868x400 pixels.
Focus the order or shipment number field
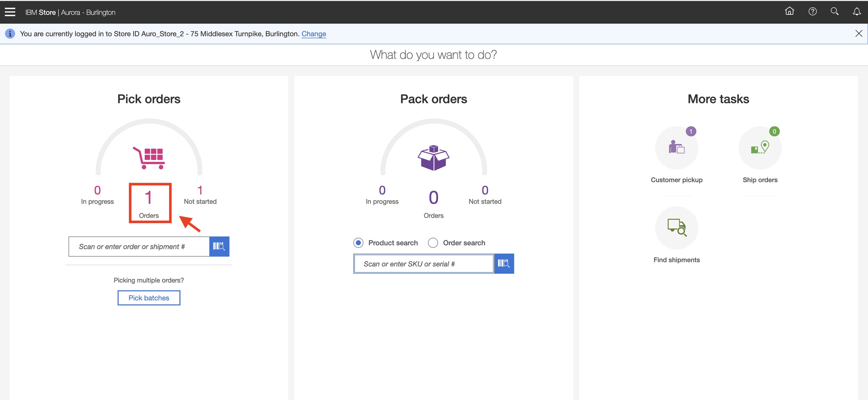pyautogui.click(x=139, y=247)
